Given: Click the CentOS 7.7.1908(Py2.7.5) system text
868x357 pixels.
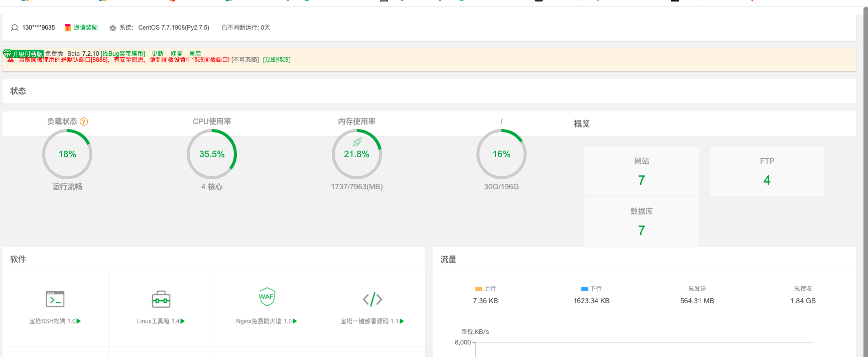Looking at the screenshot, I should 174,28.
